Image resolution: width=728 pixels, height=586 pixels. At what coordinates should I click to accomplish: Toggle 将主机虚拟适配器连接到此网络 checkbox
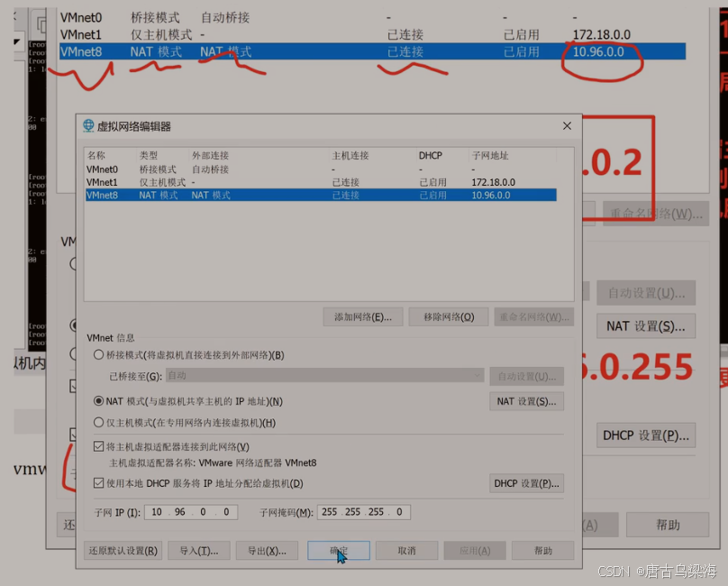point(98,446)
